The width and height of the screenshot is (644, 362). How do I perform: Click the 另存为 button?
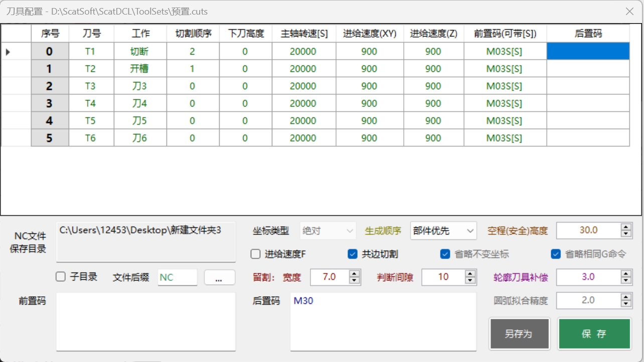[519, 334]
